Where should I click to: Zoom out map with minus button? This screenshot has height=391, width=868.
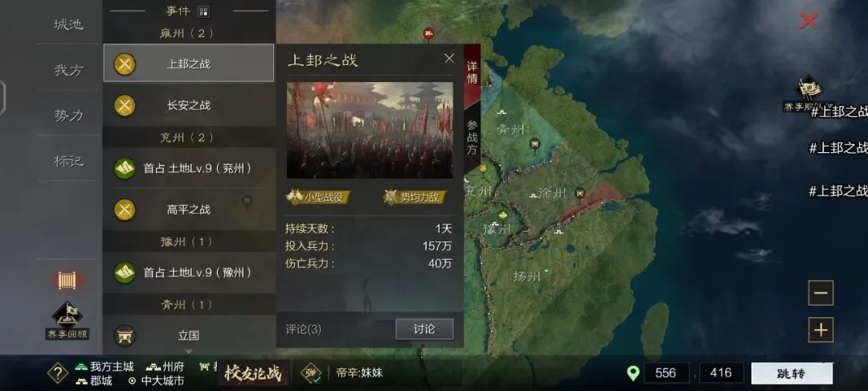[821, 293]
